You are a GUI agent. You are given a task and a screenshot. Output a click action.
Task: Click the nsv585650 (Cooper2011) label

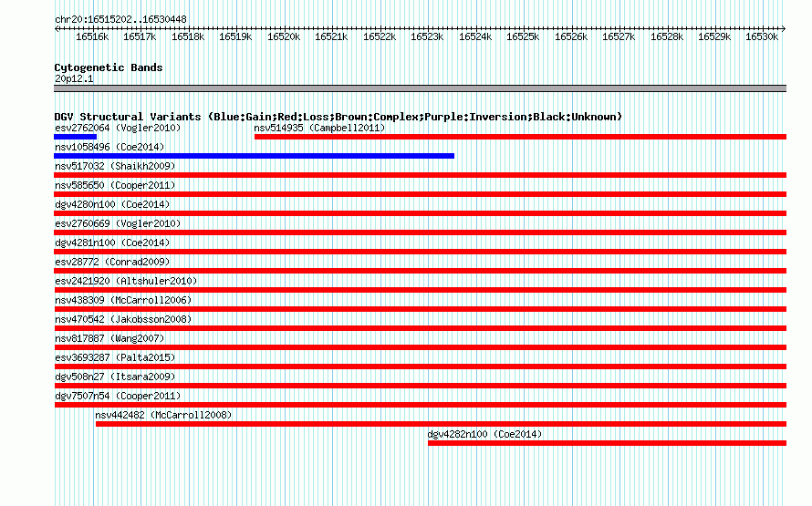click(115, 185)
